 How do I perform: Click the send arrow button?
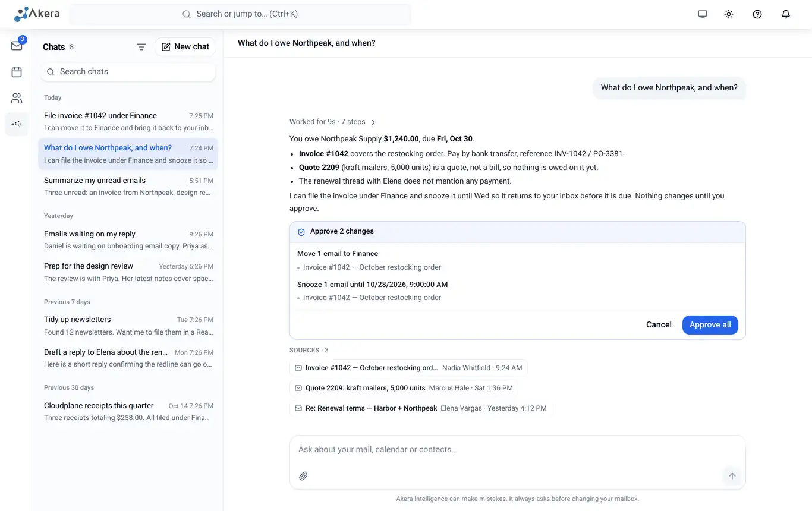pos(732,476)
